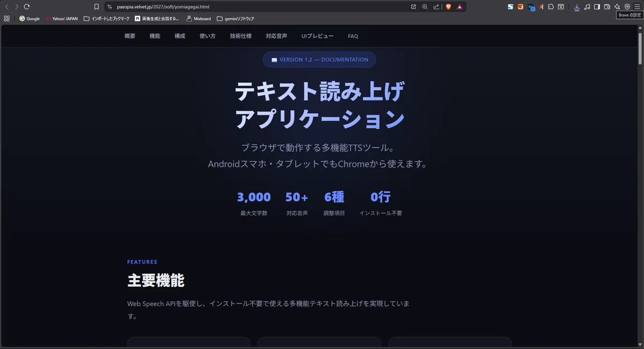The image size is (644, 349).
Task: Bookmark this page with the bookmark icon
Action: (x=97, y=6)
